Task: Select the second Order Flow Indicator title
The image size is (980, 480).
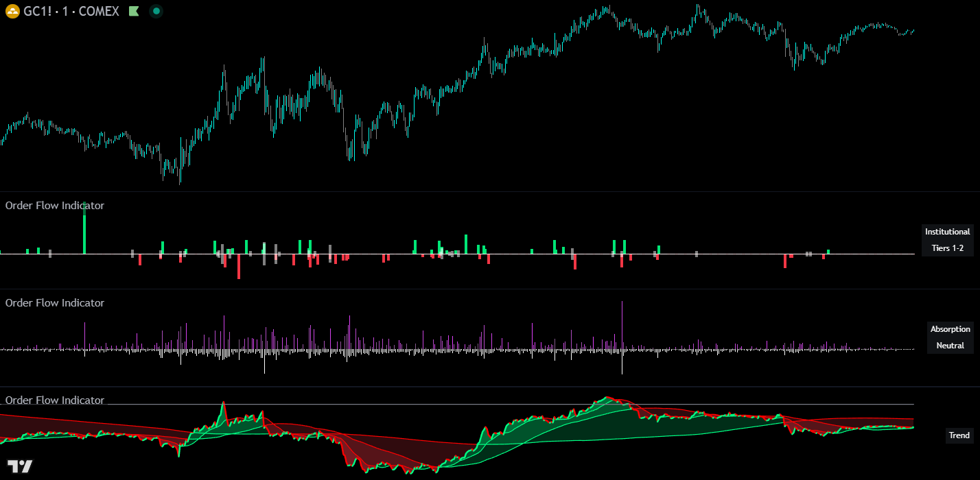Action: (55, 303)
